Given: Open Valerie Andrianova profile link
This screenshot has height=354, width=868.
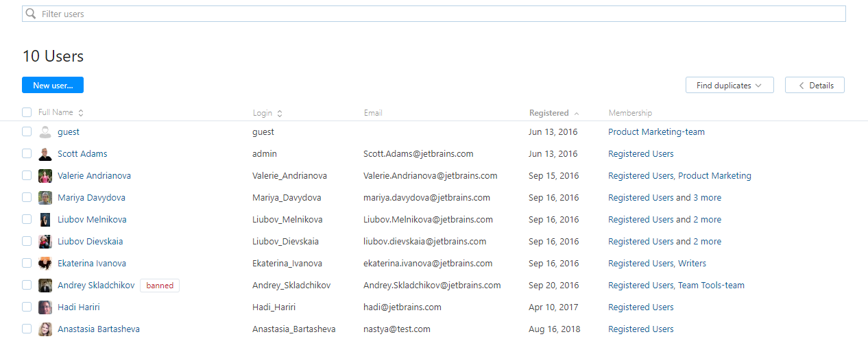Looking at the screenshot, I should click(94, 176).
